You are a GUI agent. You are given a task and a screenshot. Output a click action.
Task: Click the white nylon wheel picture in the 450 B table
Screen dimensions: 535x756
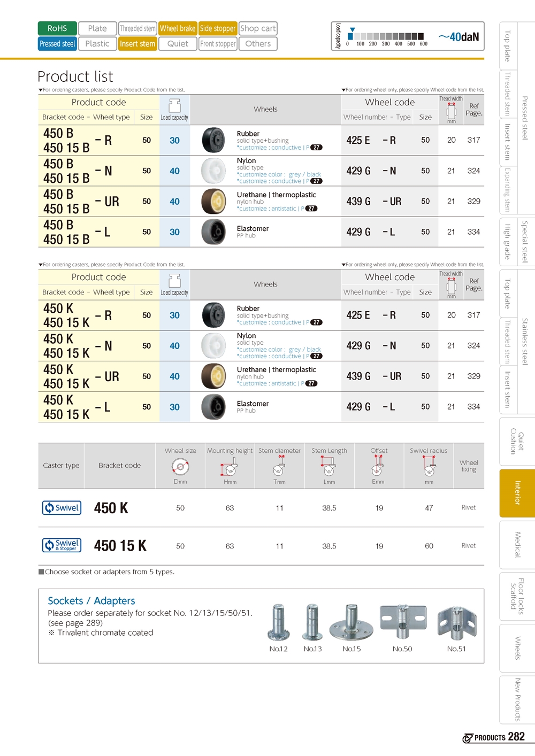tap(213, 171)
